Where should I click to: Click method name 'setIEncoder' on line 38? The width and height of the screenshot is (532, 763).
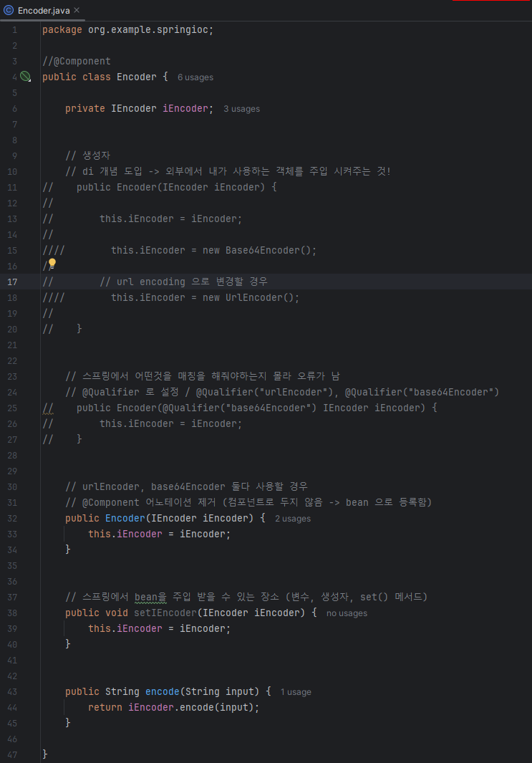click(165, 613)
